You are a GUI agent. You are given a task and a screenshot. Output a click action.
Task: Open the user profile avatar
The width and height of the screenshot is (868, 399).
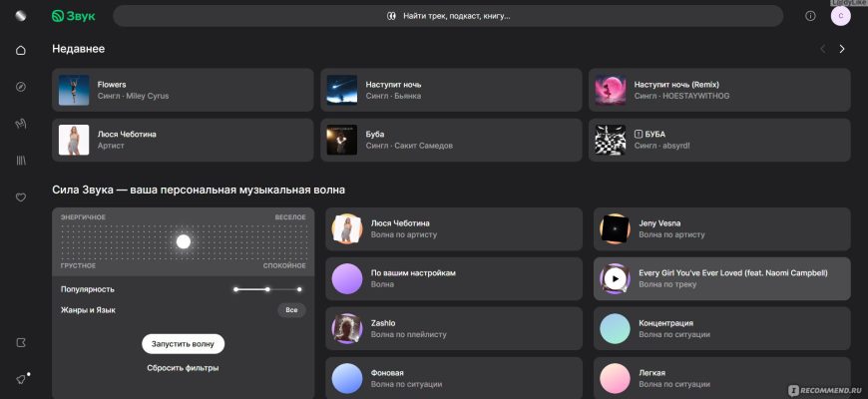click(840, 16)
